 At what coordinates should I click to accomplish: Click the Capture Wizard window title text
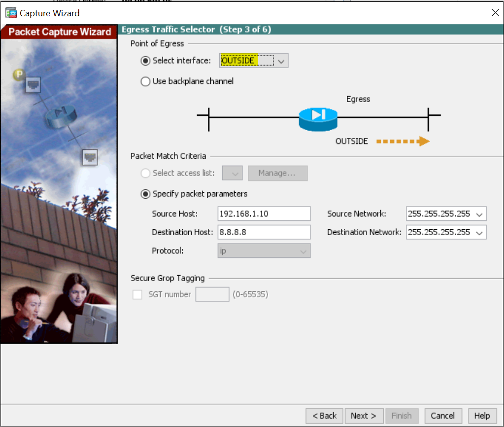49,13
